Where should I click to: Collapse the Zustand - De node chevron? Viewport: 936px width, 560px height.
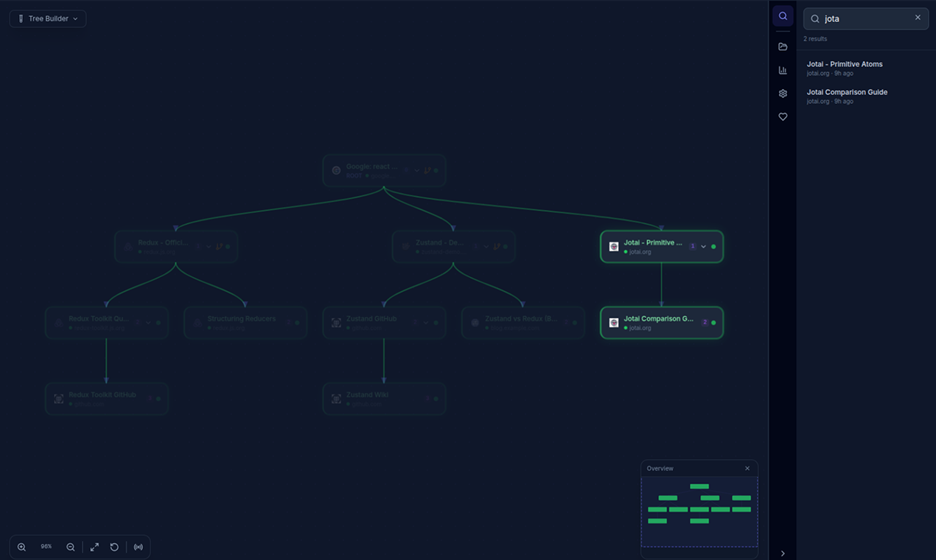pyautogui.click(x=486, y=247)
